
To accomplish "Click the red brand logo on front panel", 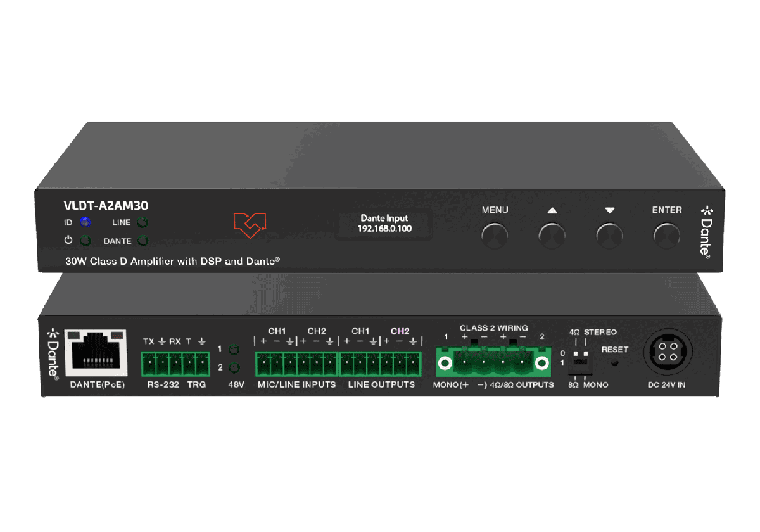I will [250, 225].
